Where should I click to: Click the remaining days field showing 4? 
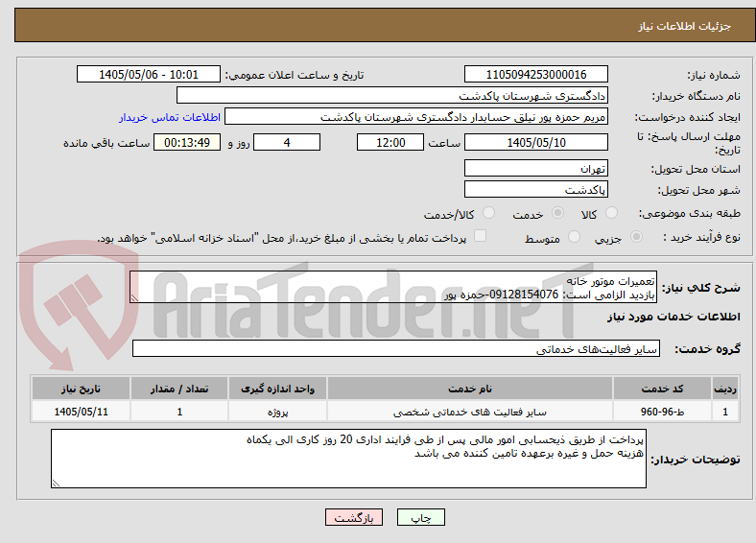click(x=287, y=142)
